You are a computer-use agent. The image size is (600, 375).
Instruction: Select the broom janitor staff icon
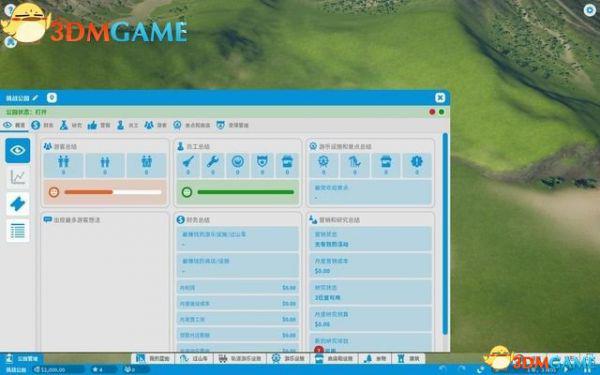[x=188, y=165]
